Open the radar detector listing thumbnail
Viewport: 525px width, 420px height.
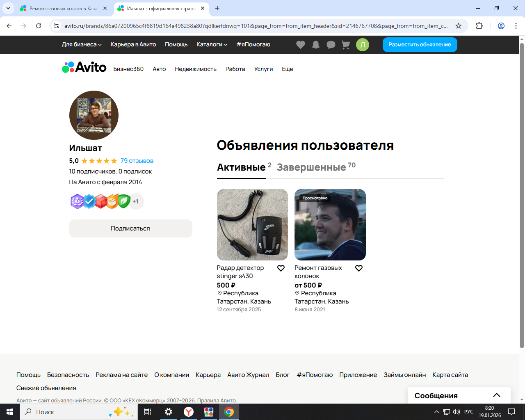click(252, 225)
